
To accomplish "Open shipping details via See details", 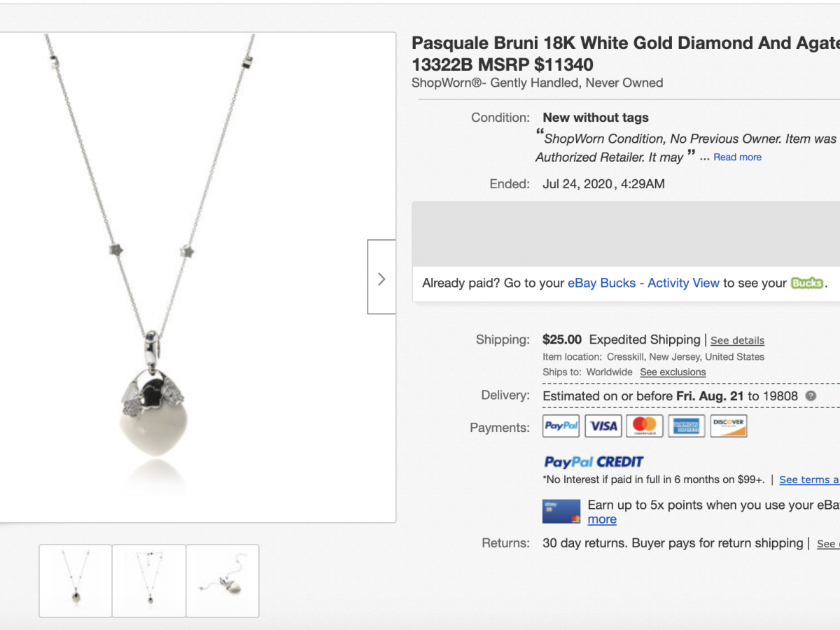I will tap(737, 340).
